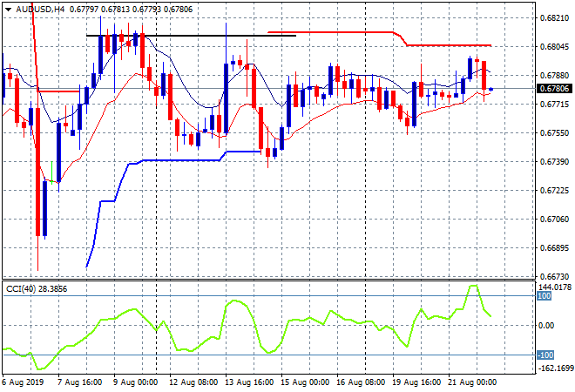Click the CCI minimum value -162.1699
575x392 pixels.
pyautogui.click(x=555, y=368)
